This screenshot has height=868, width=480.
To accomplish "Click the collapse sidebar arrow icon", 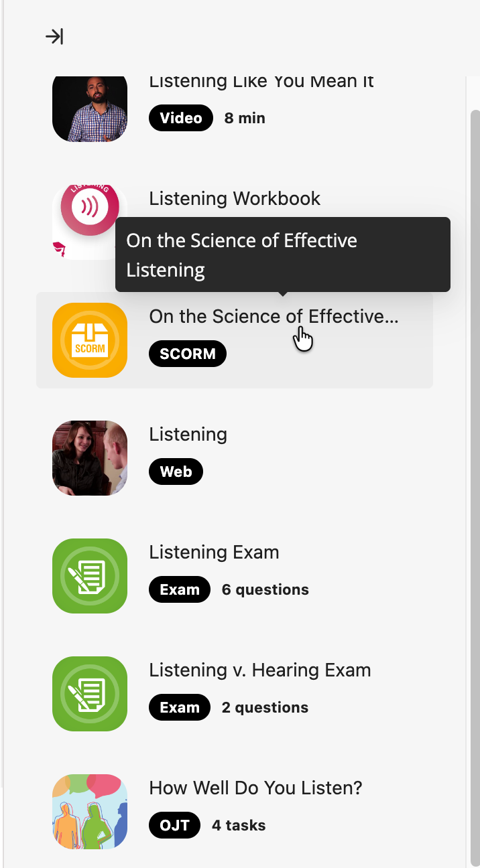I will pos(54,36).
